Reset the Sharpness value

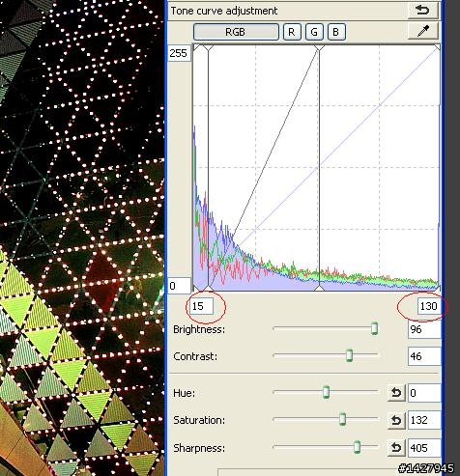point(396,448)
